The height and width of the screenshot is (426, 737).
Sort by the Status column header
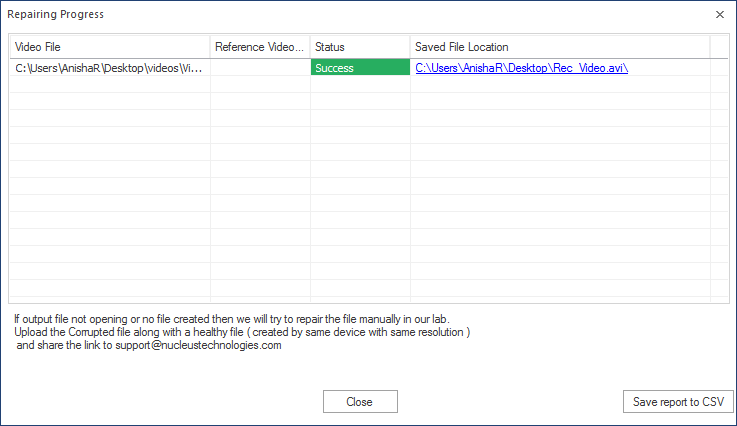[x=360, y=47]
